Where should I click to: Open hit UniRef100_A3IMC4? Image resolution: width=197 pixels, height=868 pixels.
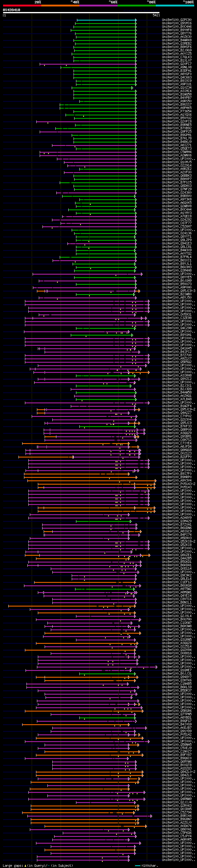177,91
